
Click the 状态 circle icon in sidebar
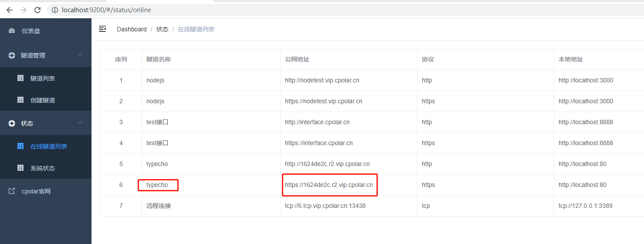(12, 123)
